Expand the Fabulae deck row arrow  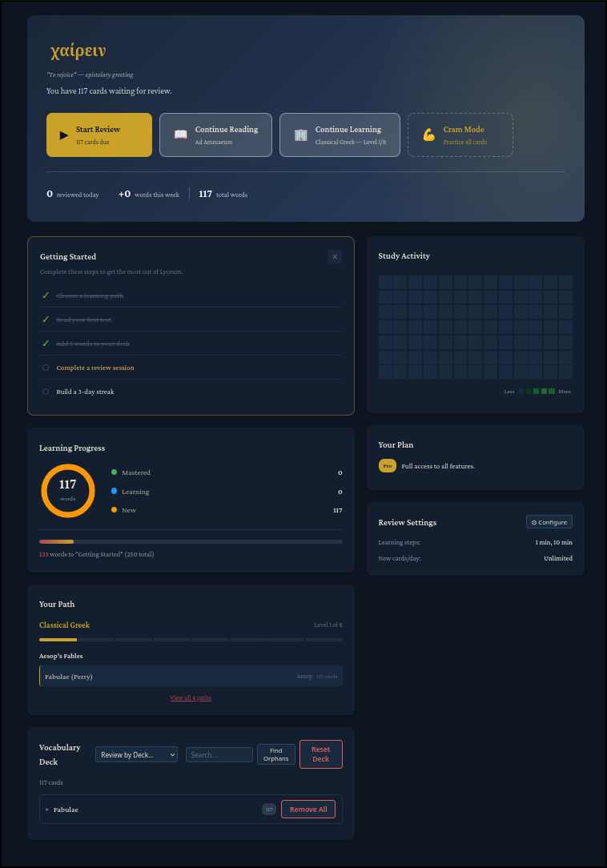pos(46,810)
